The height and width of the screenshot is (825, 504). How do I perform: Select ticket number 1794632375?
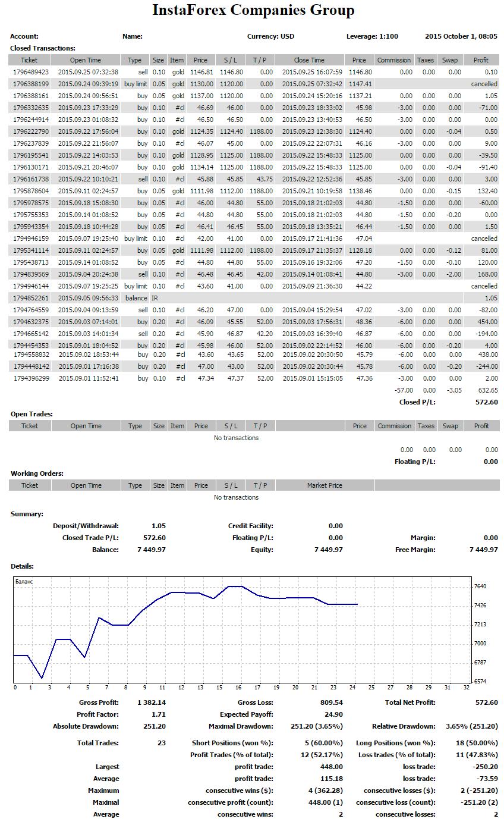(31, 322)
